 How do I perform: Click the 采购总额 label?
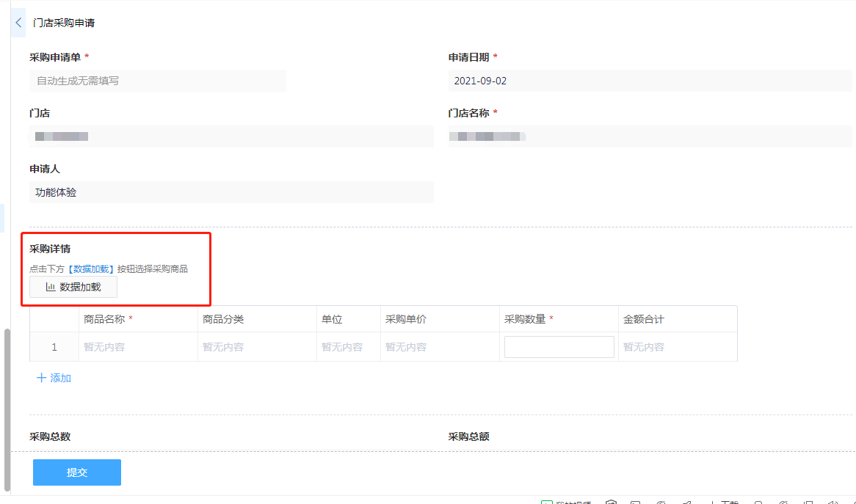tap(469, 437)
